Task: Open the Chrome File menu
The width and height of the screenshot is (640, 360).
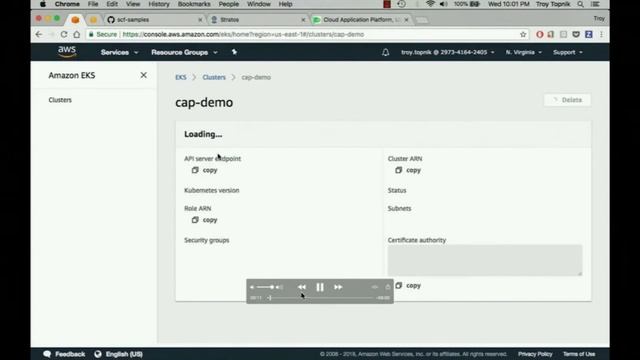Action: coord(93,4)
